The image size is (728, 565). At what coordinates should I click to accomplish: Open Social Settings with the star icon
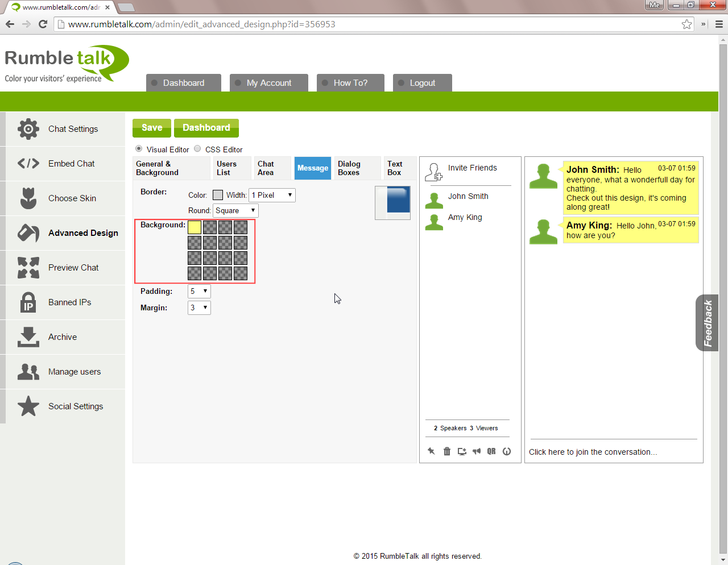[x=28, y=406]
